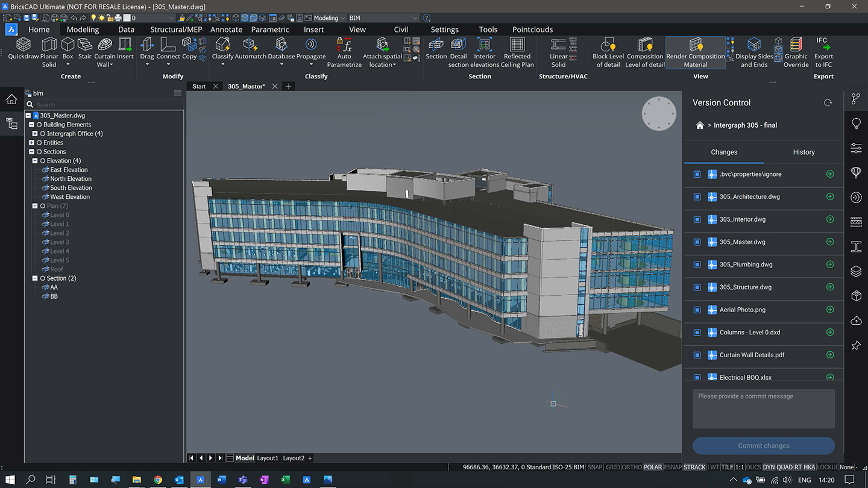Run the Automatch tool
Viewport: 868px width, 488px height.
(250, 49)
